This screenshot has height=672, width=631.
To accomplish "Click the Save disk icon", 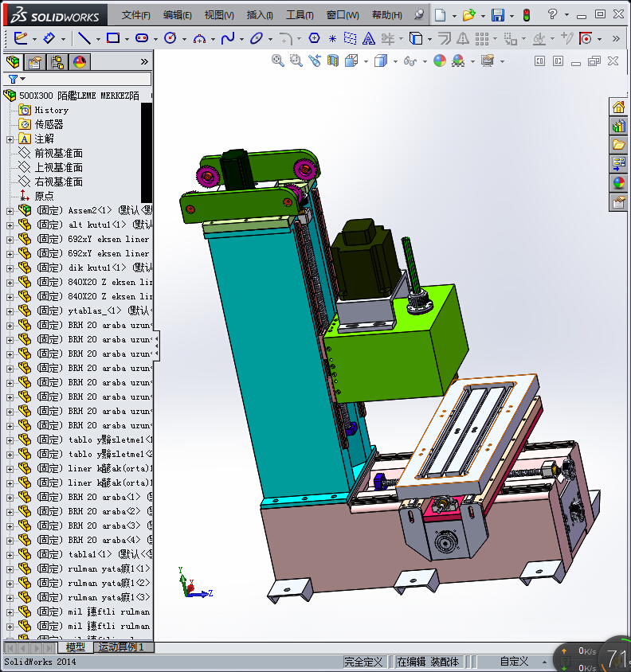I will (498, 15).
